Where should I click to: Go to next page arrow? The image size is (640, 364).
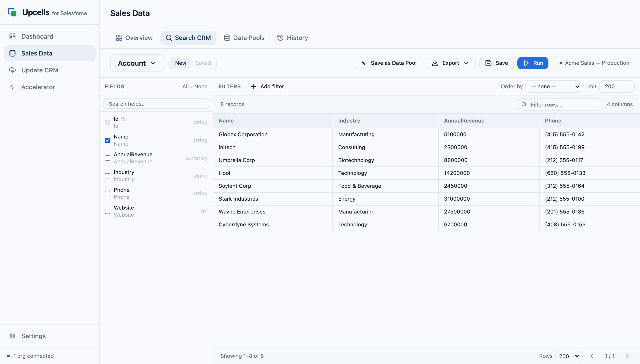pyautogui.click(x=628, y=356)
